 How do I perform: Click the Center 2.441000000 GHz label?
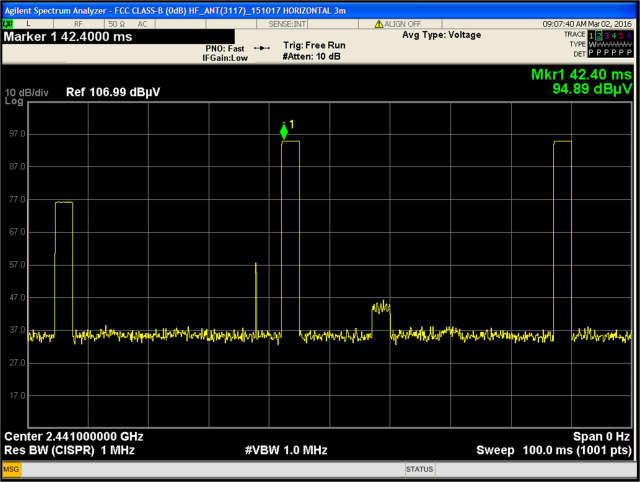(x=74, y=437)
